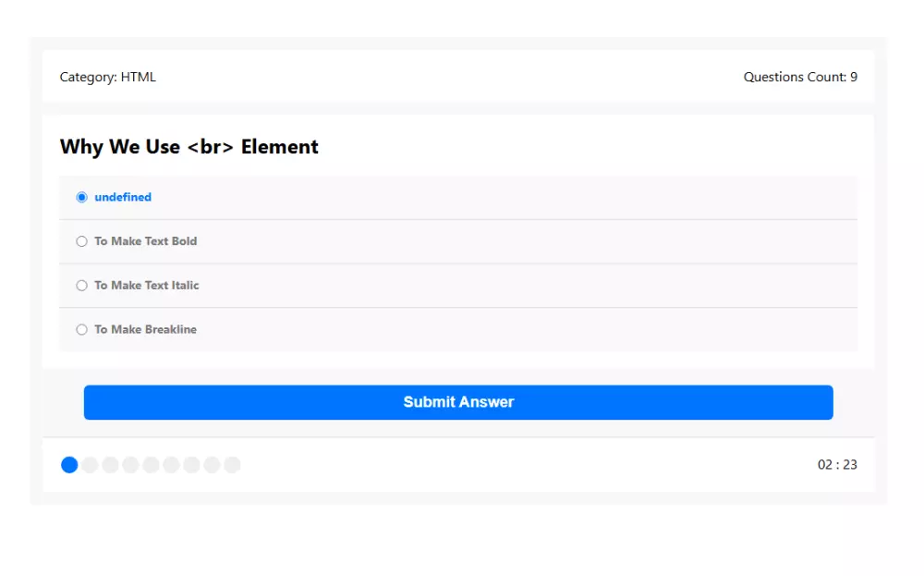
Task: Click the 'To Make Text Bold' label
Action: [146, 241]
